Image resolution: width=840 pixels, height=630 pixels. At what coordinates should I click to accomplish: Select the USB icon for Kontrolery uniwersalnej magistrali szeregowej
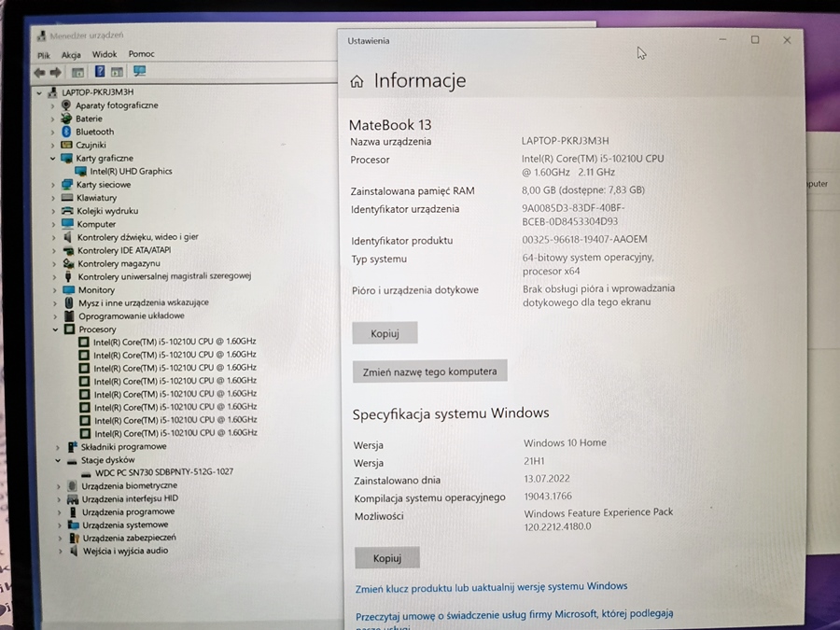[68, 276]
